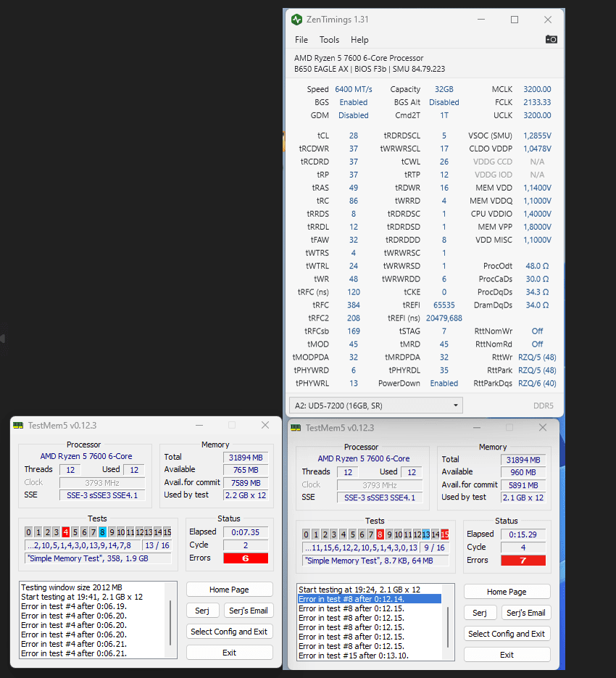Click the Cycle field showing 2
616x678 pixels.
click(x=246, y=545)
